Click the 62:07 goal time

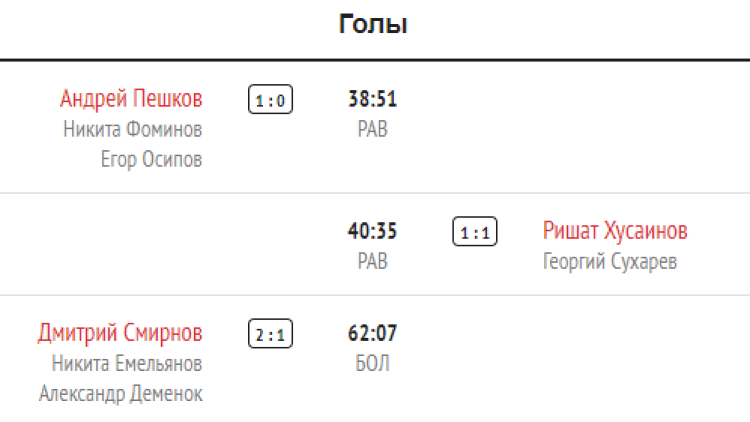point(373,333)
